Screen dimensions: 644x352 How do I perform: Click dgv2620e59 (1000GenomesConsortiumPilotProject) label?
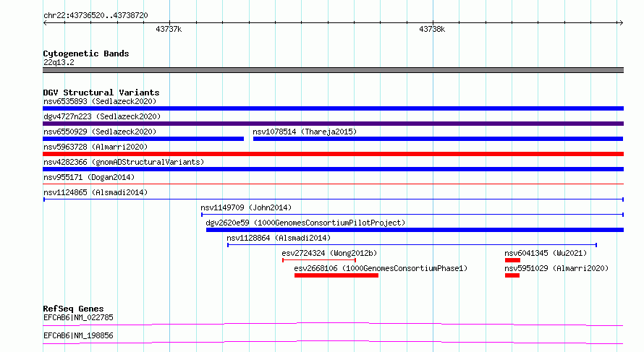coord(305,223)
